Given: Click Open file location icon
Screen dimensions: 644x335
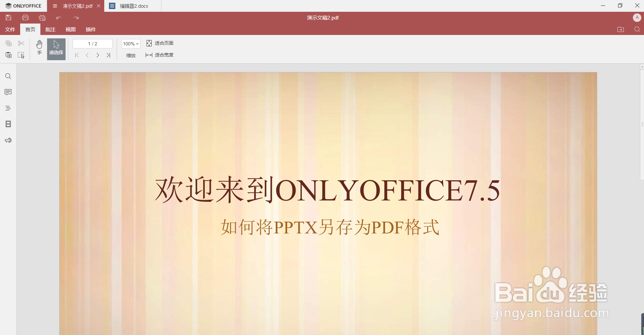Looking at the screenshot, I should coord(621,30).
